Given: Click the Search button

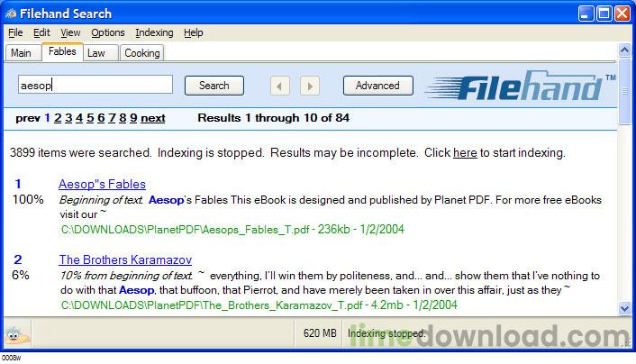Looking at the screenshot, I should coord(214,86).
